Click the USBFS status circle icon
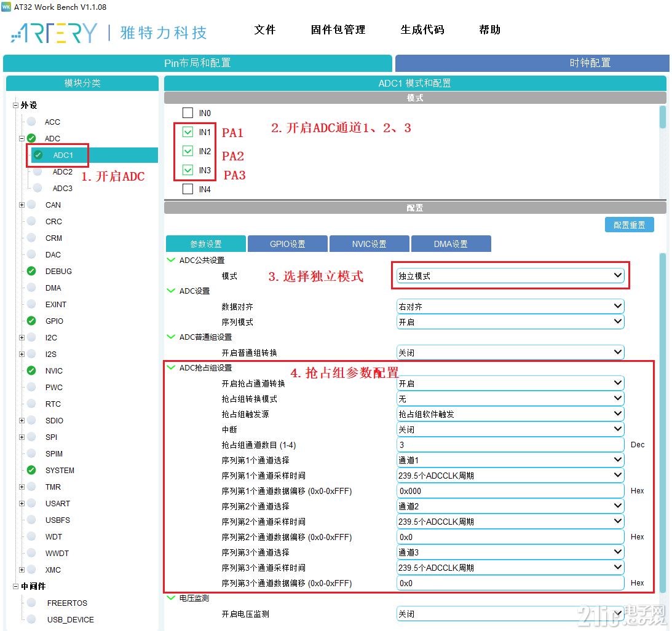The image size is (672, 631). [x=31, y=520]
